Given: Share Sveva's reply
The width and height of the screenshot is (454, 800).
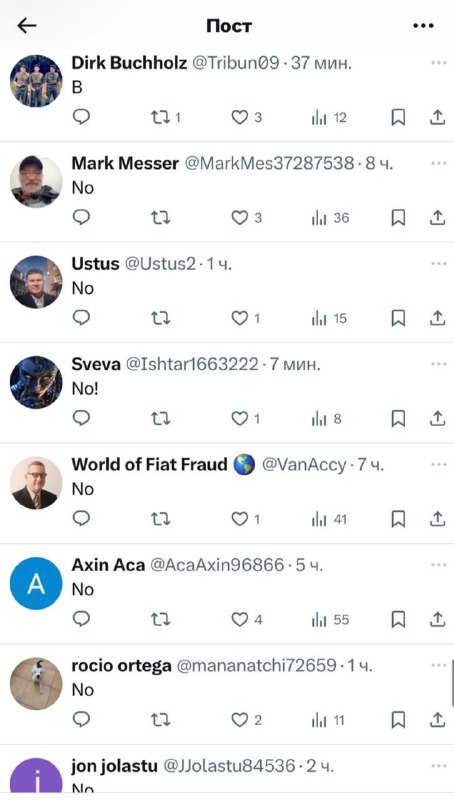Looking at the screenshot, I should (437, 419).
